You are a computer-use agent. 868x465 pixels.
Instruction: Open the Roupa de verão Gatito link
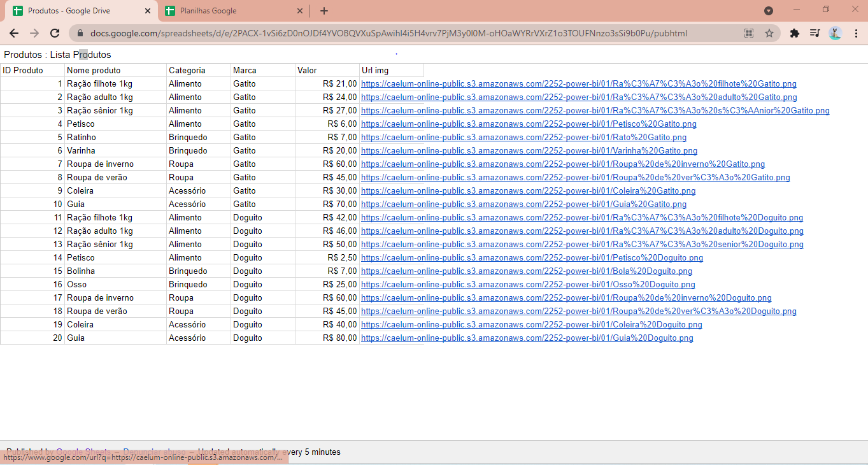click(x=575, y=177)
